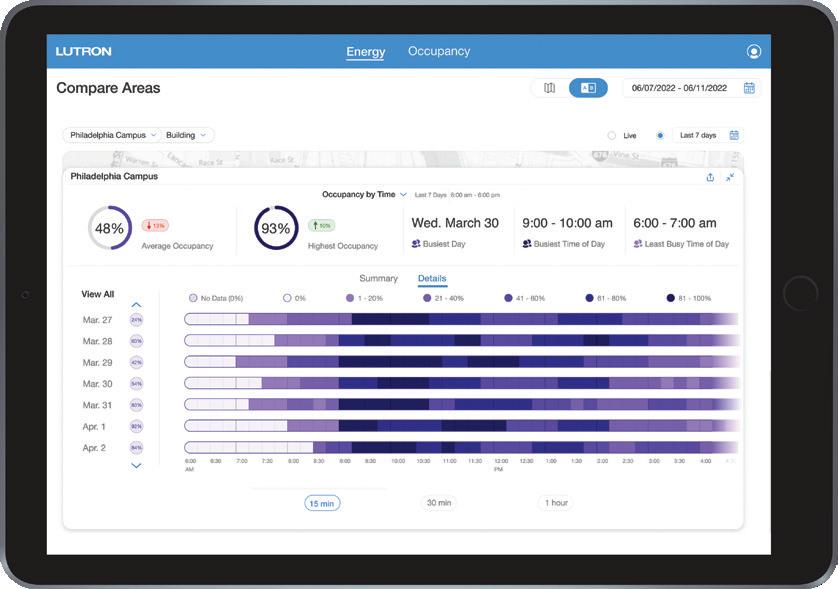Screen dimensions: 838x589
Task: Open calendar next to 06/07/2022 date range
Action: [x=749, y=88]
